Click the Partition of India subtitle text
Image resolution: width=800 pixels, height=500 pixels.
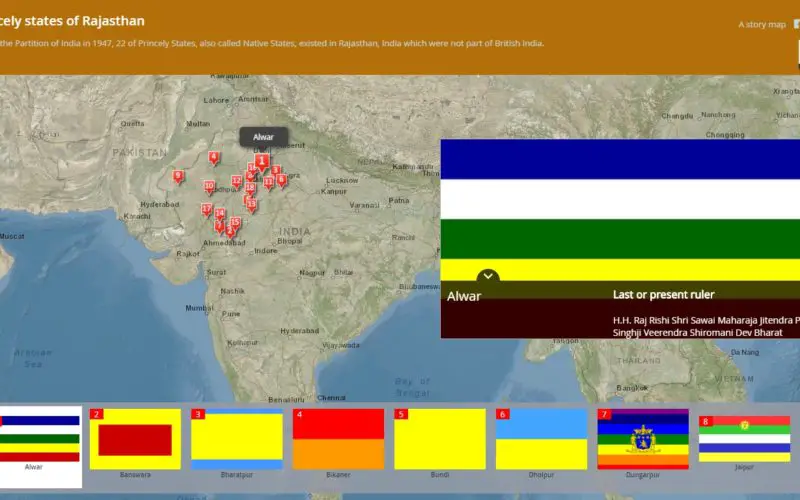click(x=272, y=43)
